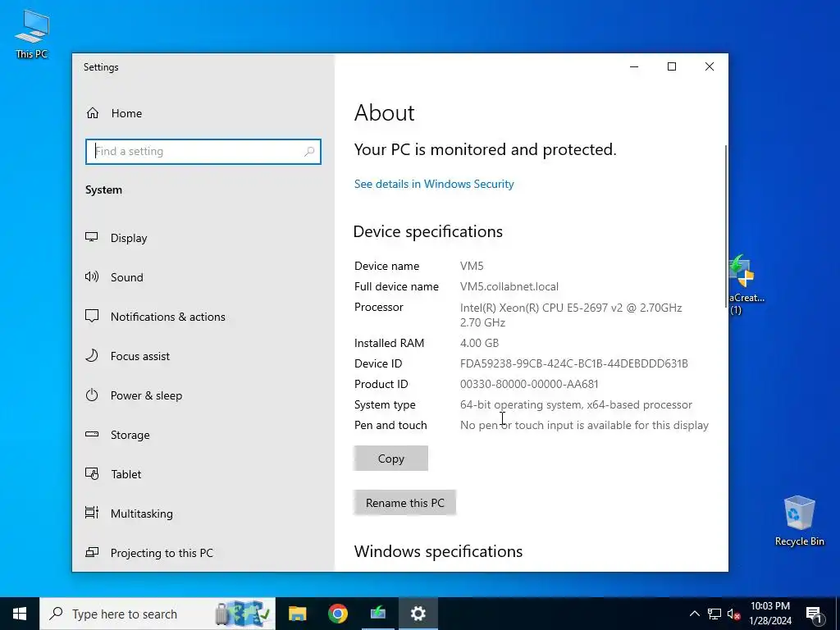Viewport: 840px width, 630px height.
Task: Click the Display monitor icon
Action: click(x=92, y=237)
